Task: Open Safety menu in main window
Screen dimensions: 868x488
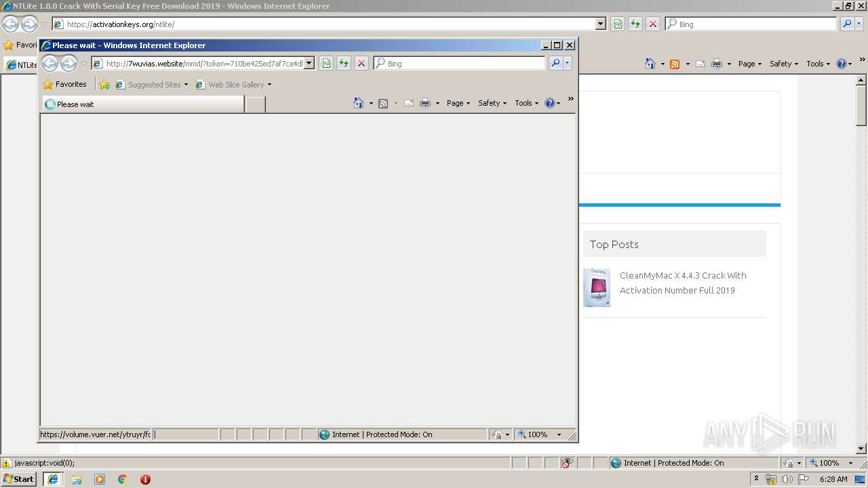Action: coord(784,64)
